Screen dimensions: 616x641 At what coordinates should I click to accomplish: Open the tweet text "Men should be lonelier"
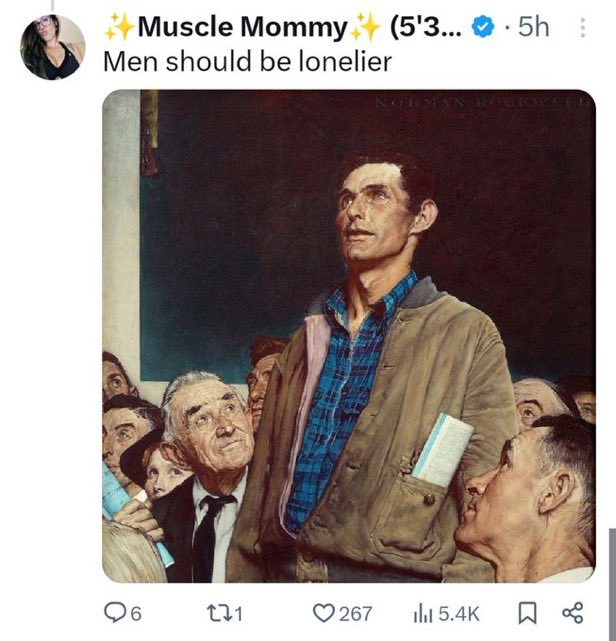coord(247,62)
